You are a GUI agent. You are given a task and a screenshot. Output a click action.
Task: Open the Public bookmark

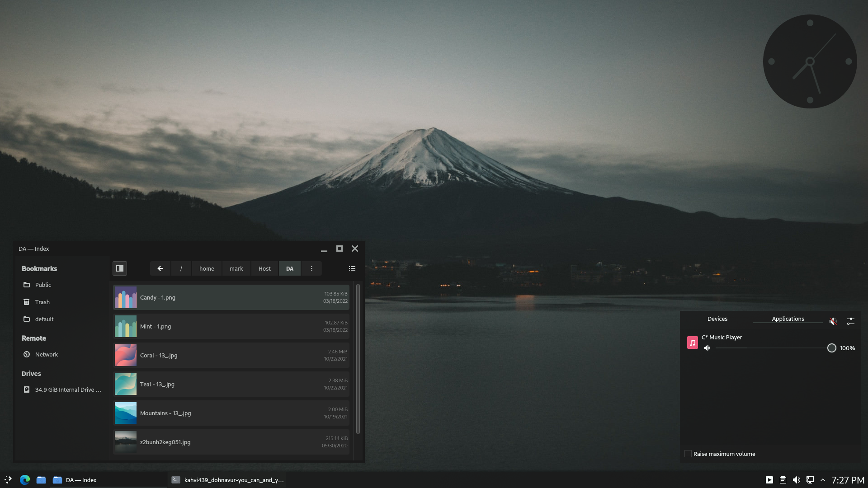(x=61, y=285)
